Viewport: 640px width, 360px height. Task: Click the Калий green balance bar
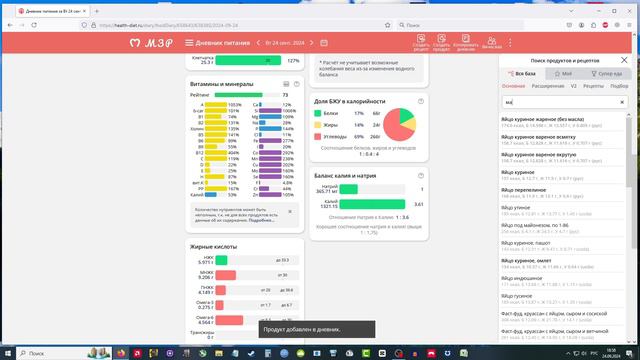tap(372, 204)
